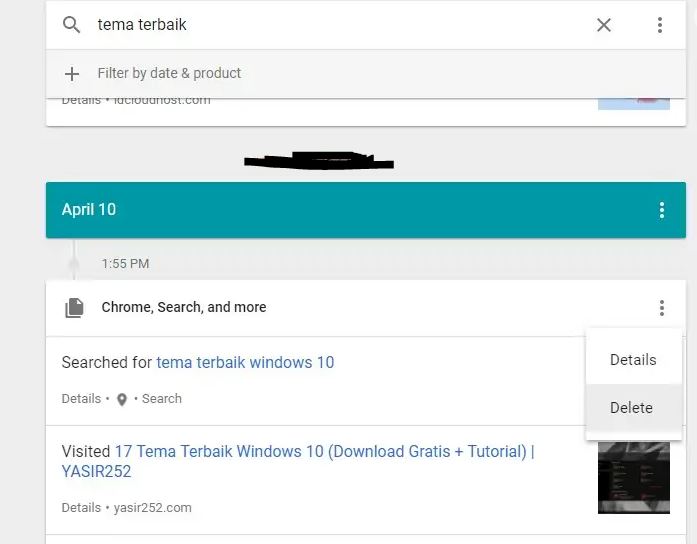697x544 pixels.
Task: Choose Details from the popup menu
Action: (x=633, y=360)
